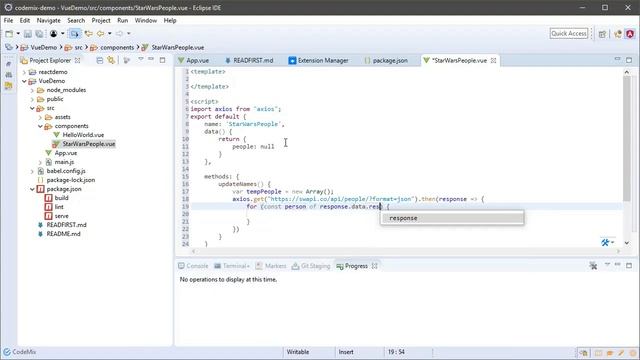This screenshot has width=640, height=360.
Task: Click VueDemo in the breadcrumb
Action: tap(43, 47)
